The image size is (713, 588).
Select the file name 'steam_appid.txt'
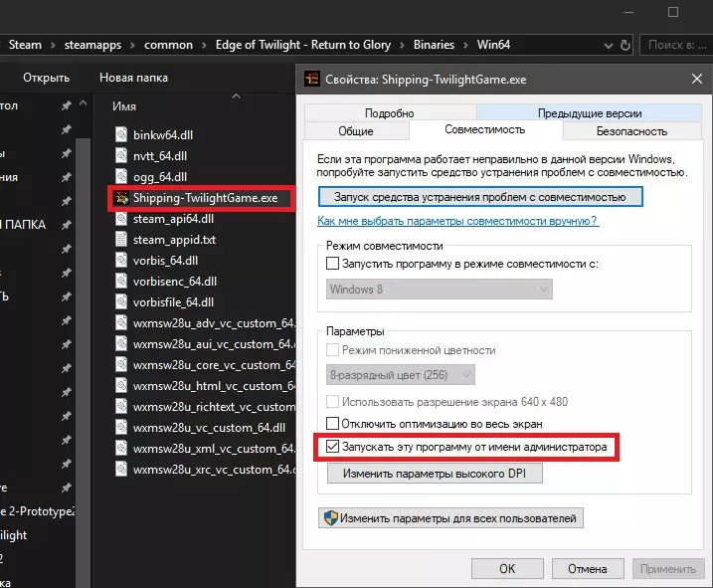pos(175,240)
